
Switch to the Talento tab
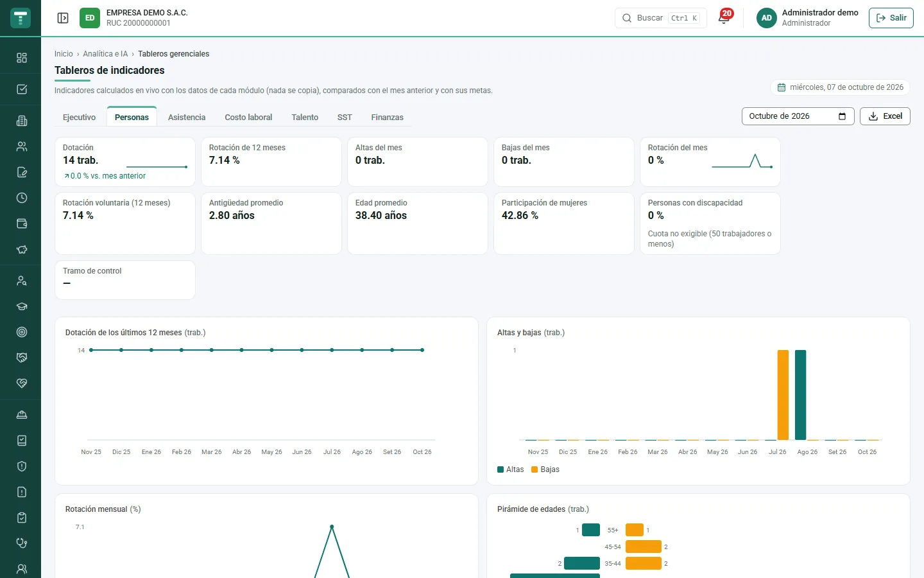305,118
